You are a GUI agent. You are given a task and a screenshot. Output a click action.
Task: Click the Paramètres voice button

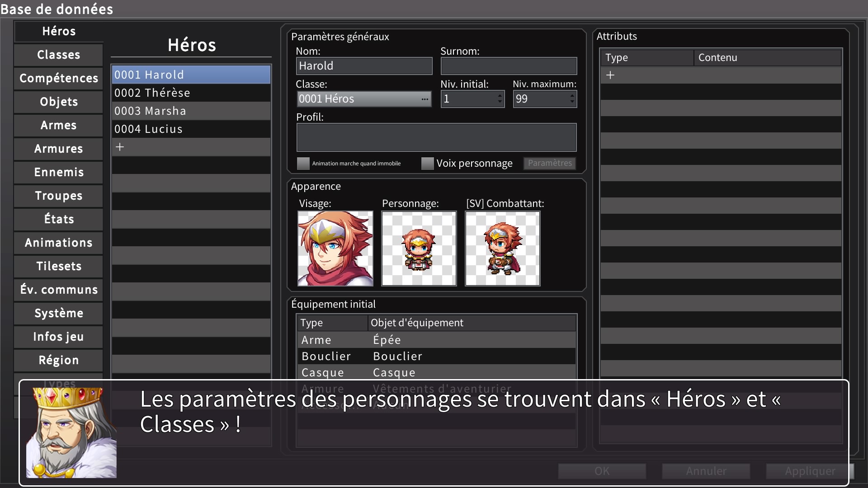(x=550, y=163)
